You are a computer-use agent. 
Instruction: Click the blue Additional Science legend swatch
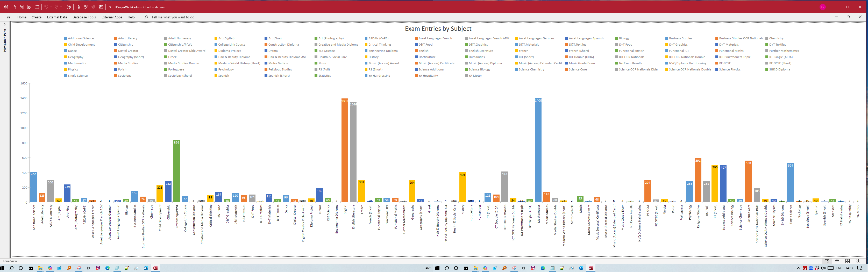click(66, 38)
